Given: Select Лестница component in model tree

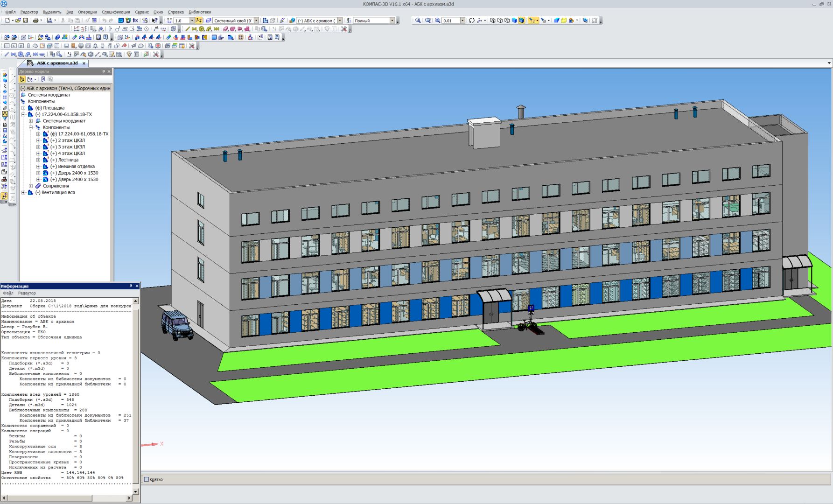Looking at the screenshot, I should pos(68,160).
